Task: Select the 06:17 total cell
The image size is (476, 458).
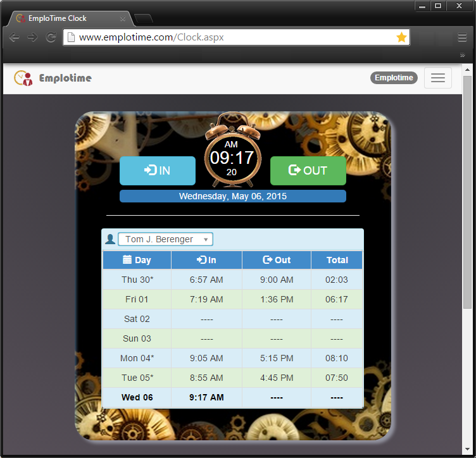Action: tap(337, 299)
